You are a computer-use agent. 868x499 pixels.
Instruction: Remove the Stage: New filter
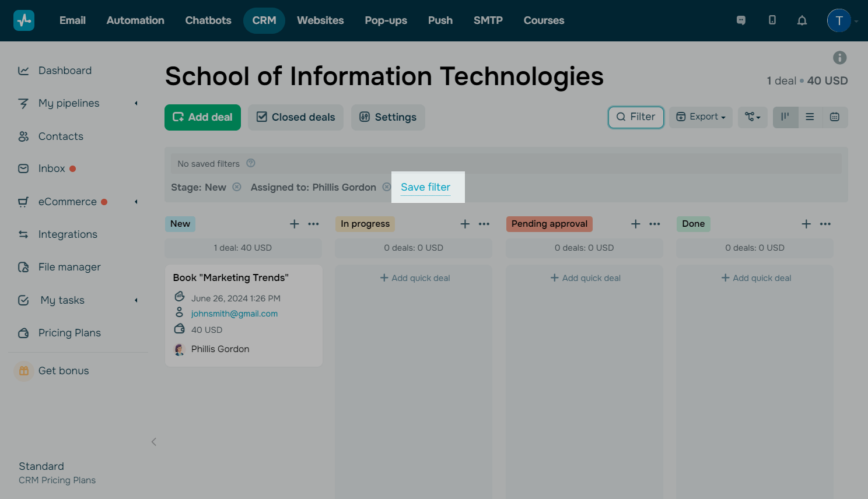237,187
